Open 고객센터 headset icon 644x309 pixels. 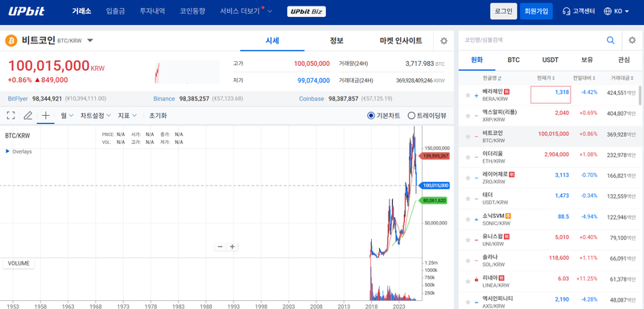(x=567, y=11)
